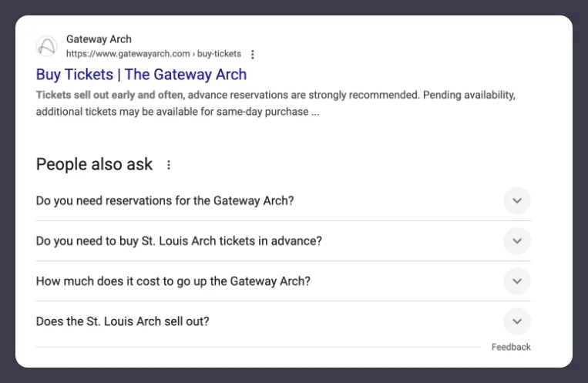Open the Buy Tickets | The Gateway Arch link
Image resolution: width=588 pixels, height=383 pixels.
click(141, 75)
